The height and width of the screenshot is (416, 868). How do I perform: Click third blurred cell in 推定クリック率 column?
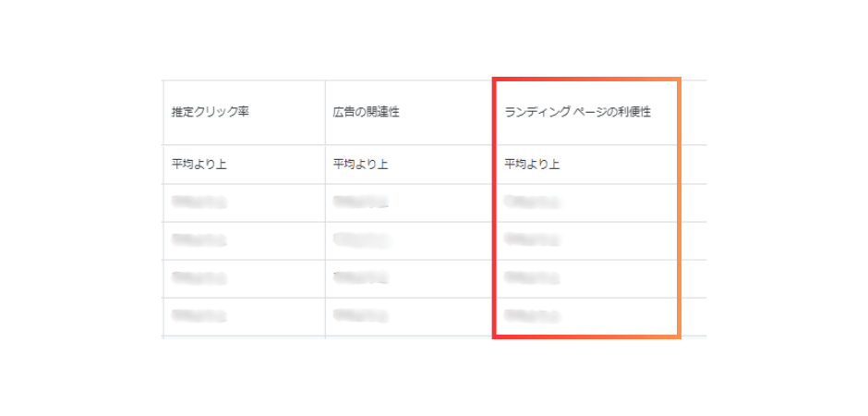coord(199,278)
